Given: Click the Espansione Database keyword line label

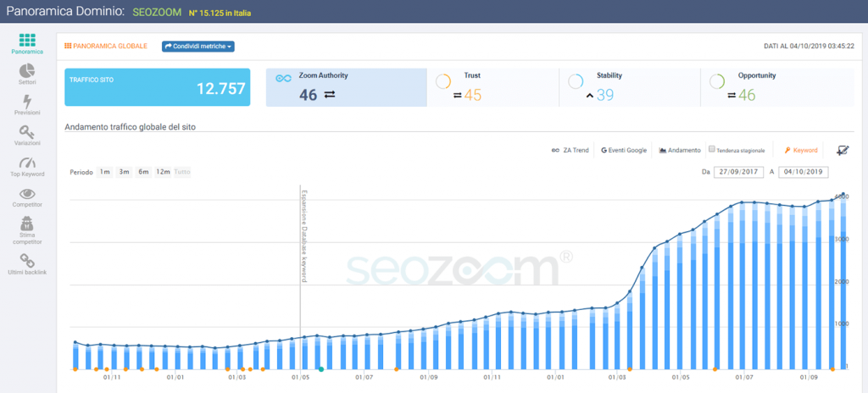Looking at the screenshot, I should (x=304, y=236).
